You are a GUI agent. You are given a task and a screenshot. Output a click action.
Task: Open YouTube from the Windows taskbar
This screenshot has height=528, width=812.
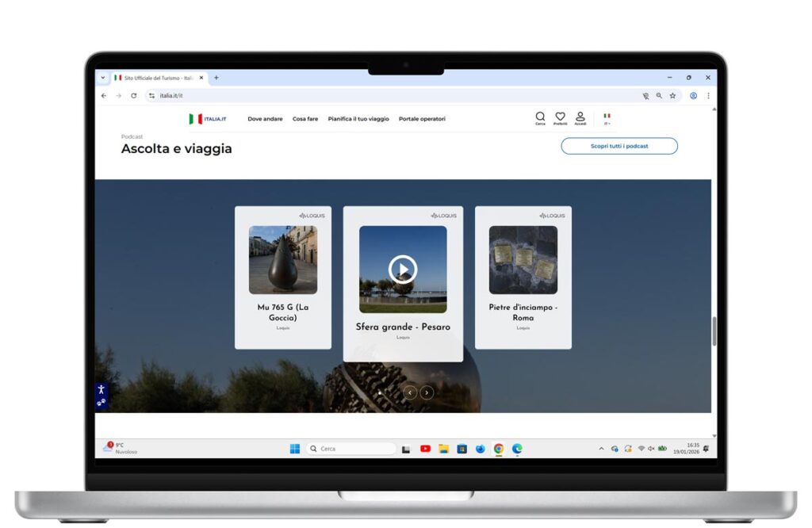425,449
